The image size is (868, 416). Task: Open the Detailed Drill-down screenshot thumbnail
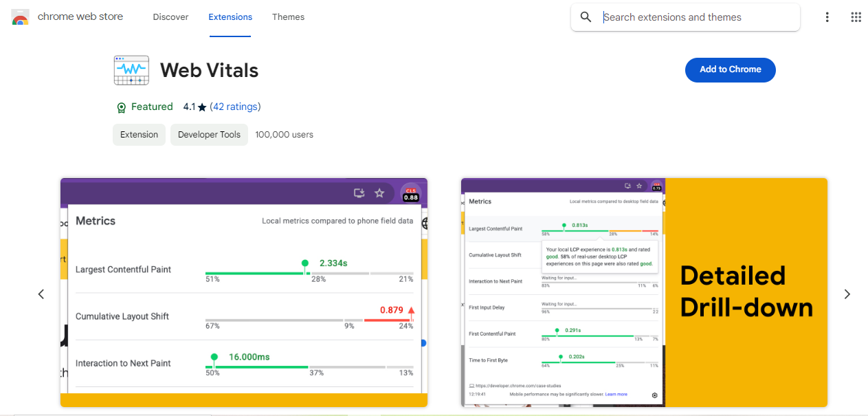[644, 292]
